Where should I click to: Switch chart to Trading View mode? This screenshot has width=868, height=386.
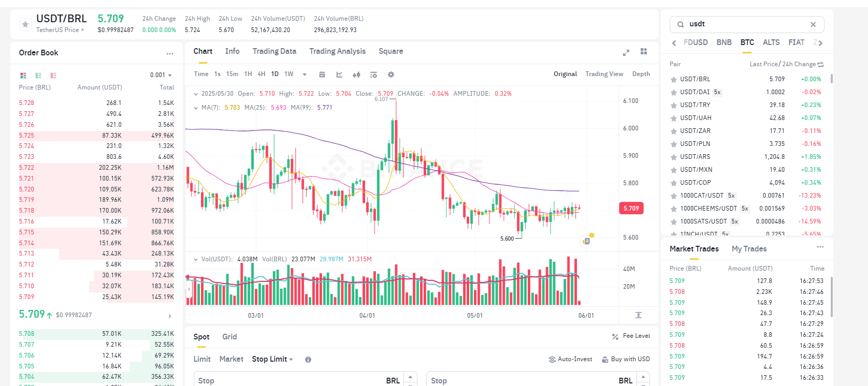click(604, 74)
